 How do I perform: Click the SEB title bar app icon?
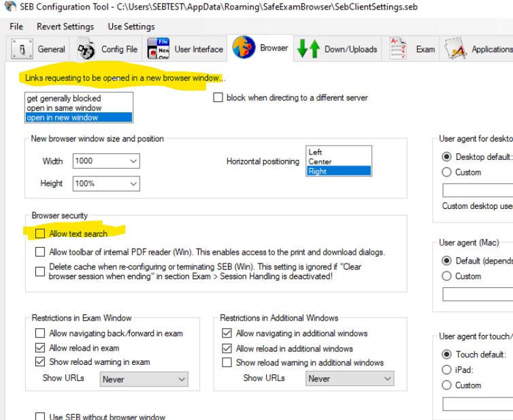point(10,6)
